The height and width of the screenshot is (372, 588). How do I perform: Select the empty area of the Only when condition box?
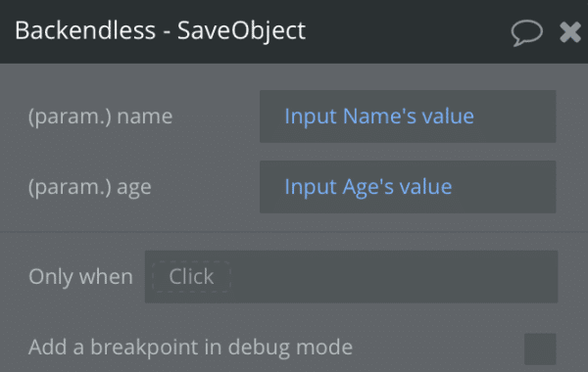pyautogui.click(x=394, y=277)
